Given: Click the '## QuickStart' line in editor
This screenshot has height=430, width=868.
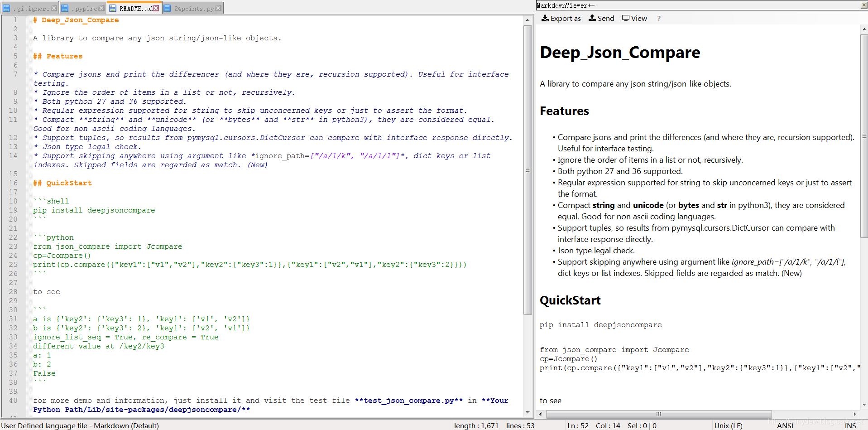Looking at the screenshot, I should click(x=62, y=183).
